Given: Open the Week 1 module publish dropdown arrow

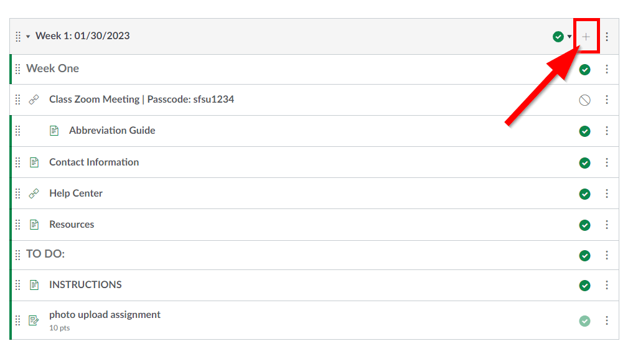Looking at the screenshot, I should pyautogui.click(x=570, y=37).
